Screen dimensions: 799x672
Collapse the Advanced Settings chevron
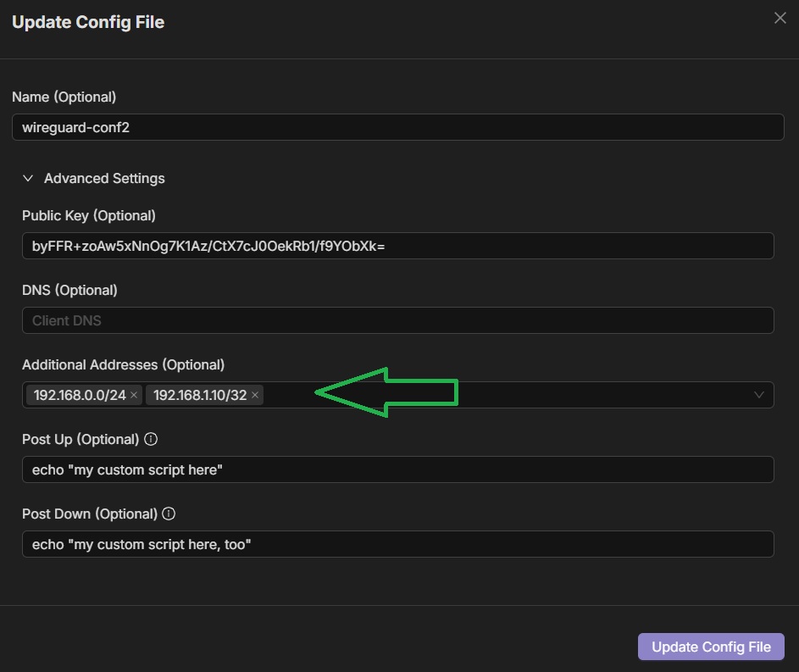(x=28, y=179)
